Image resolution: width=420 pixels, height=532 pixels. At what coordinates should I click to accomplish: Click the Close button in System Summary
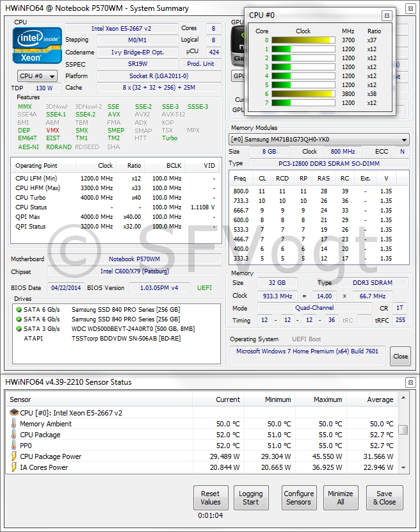coord(400,356)
